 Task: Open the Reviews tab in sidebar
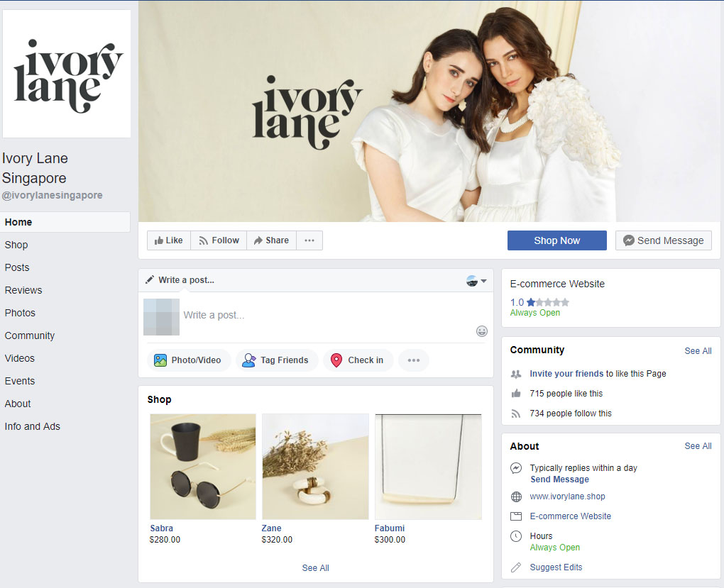[23, 290]
